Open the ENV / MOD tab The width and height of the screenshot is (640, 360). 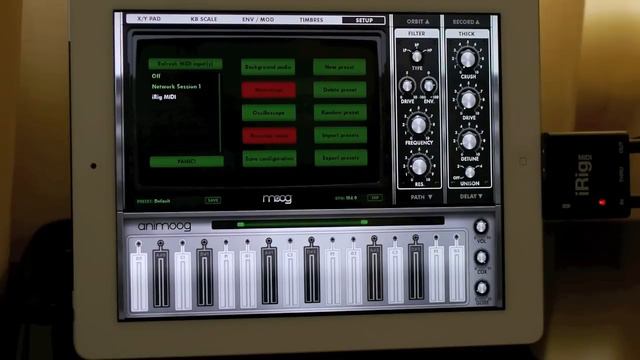(x=258, y=20)
